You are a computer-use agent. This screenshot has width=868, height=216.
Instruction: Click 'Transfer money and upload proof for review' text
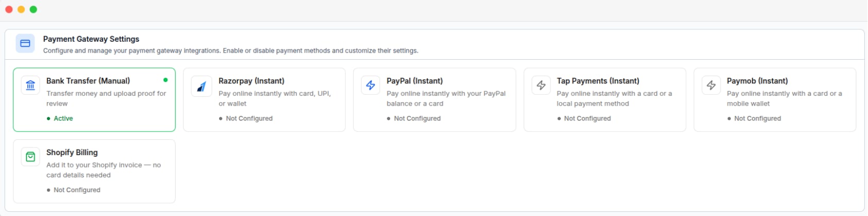106,98
